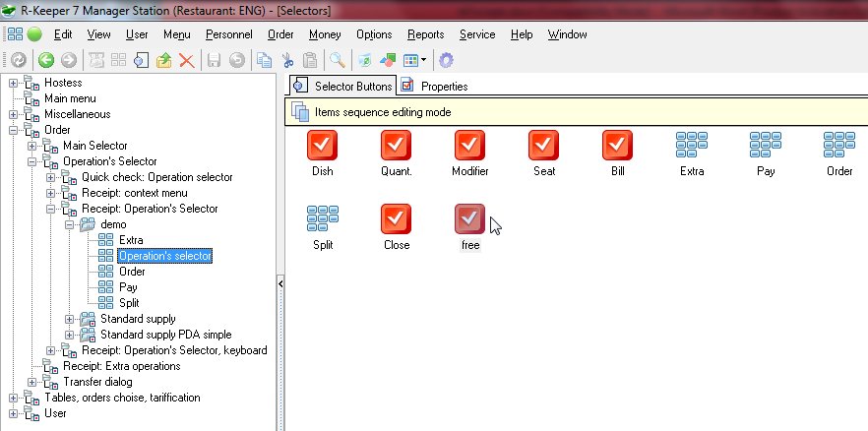Expand the Transfer dialog node
868x431 pixels.
click(x=31, y=383)
